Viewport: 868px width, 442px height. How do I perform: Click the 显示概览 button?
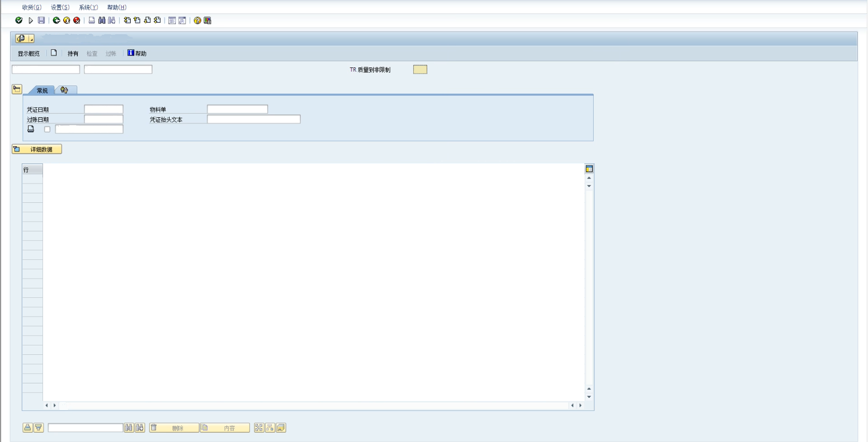point(29,53)
